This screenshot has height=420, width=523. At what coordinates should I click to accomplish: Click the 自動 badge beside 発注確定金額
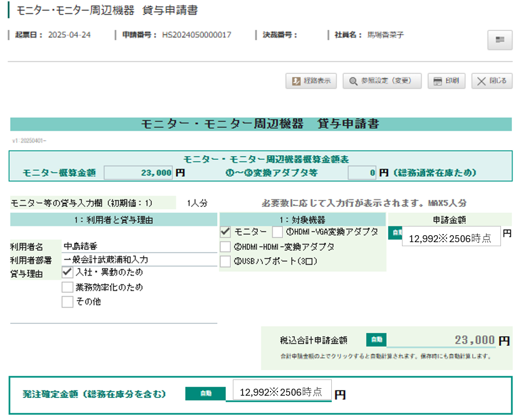(206, 393)
